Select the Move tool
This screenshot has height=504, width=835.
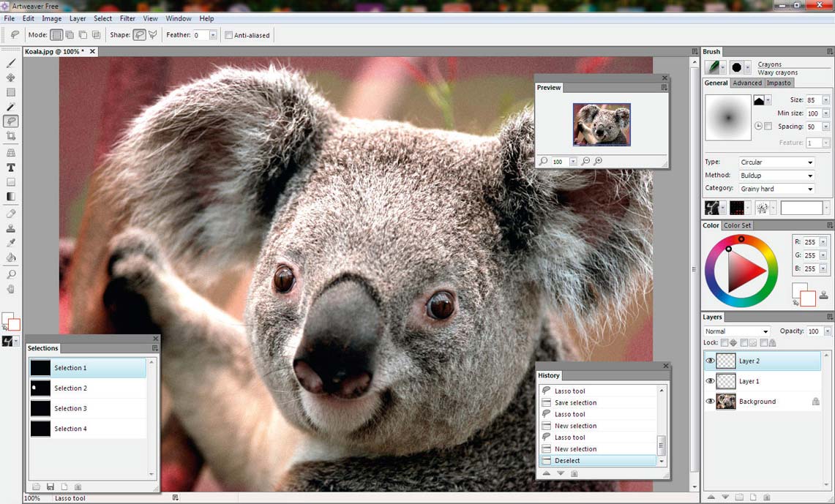point(11,78)
